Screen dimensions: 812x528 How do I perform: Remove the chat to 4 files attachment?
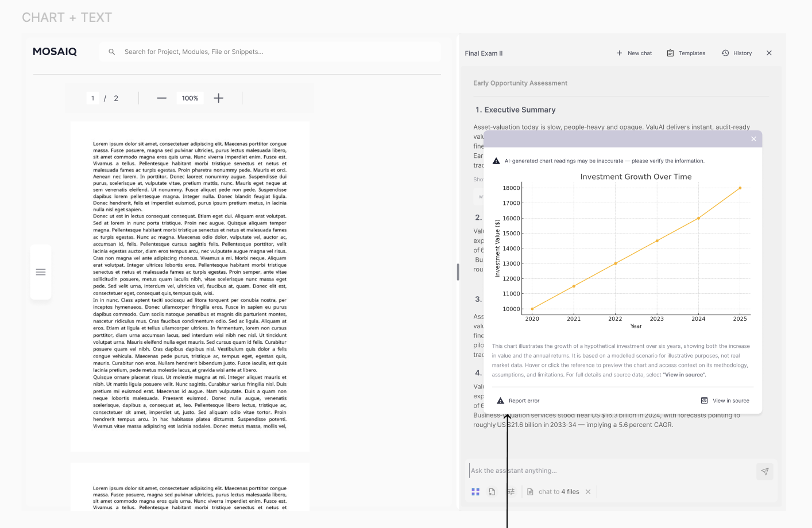[x=587, y=491]
